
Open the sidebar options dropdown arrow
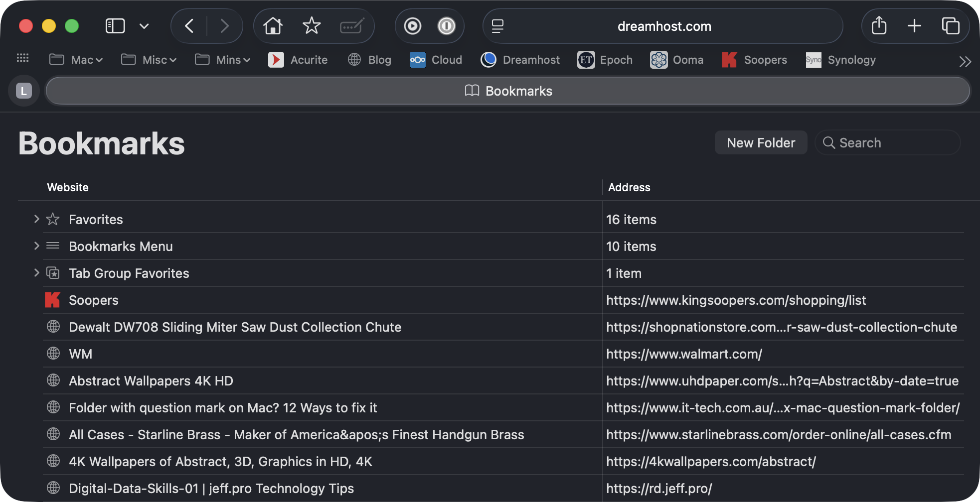(x=144, y=26)
